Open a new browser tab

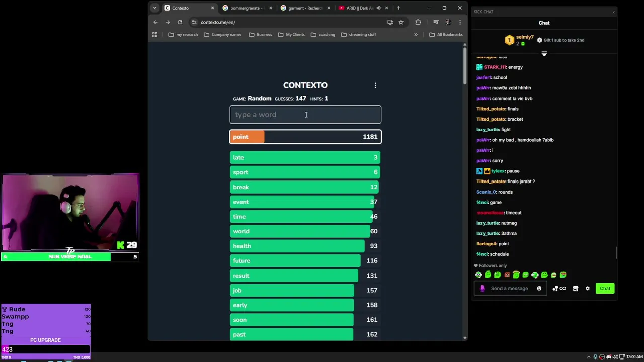coord(398,8)
